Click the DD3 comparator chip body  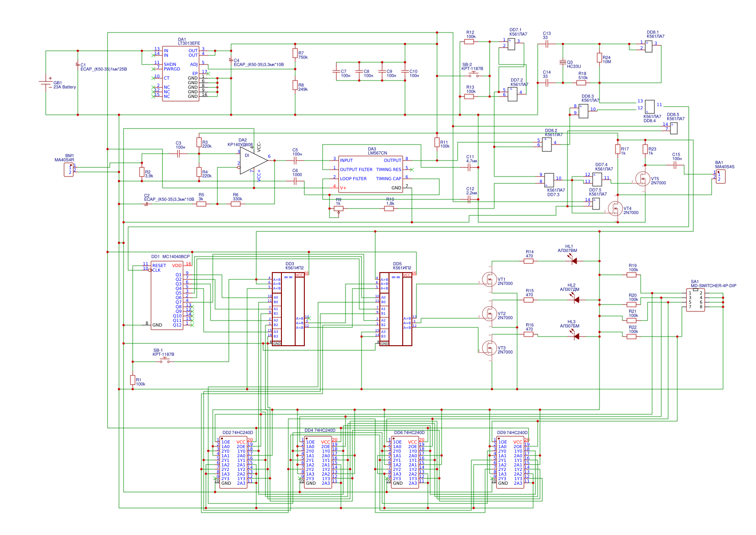tap(288, 309)
